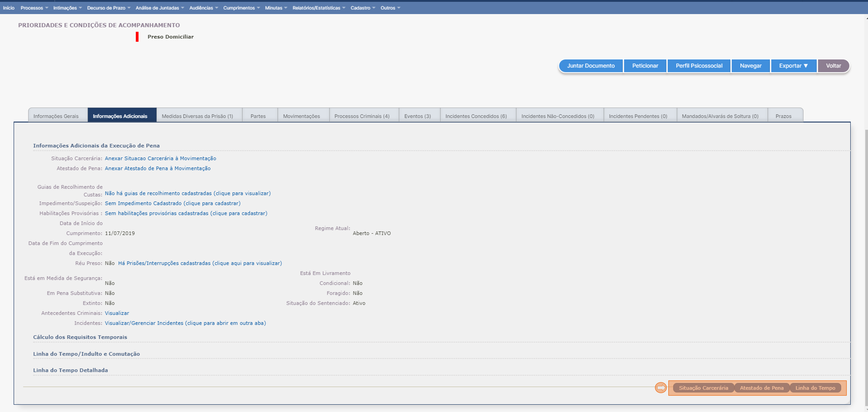Click the Início menu item

tap(9, 8)
